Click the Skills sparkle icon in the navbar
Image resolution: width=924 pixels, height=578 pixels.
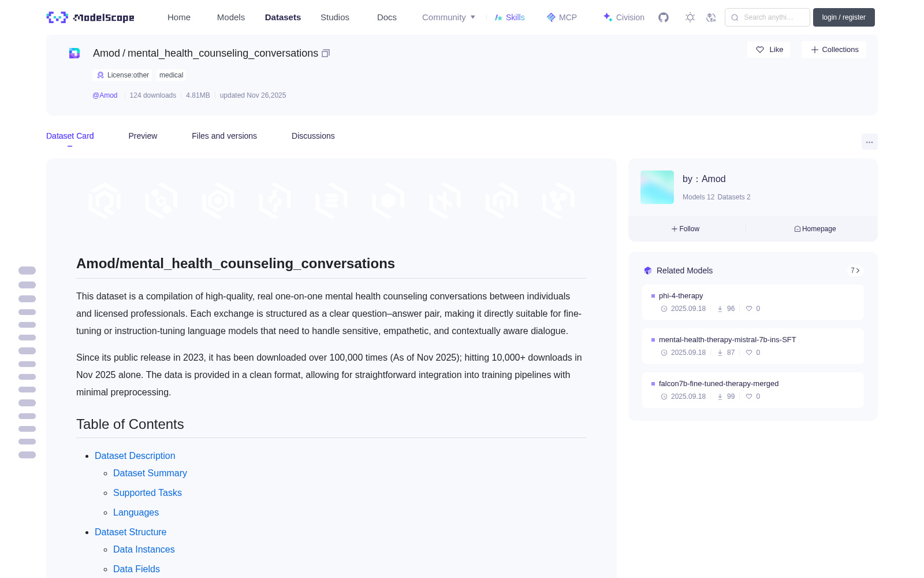coord(498,17)
